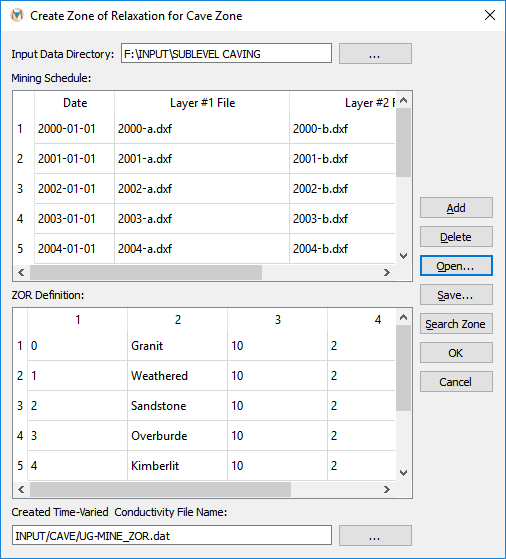Select the 2003-b.dxf file cell
The width and height of the screenshot is (506, 559).
click(x=342, y=219)
